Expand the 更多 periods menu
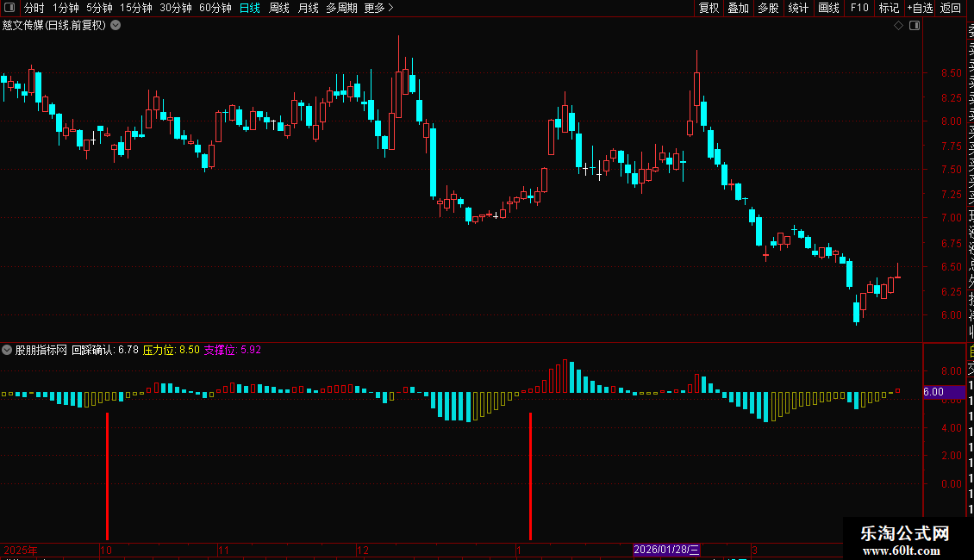 click(x=378, y=8)
